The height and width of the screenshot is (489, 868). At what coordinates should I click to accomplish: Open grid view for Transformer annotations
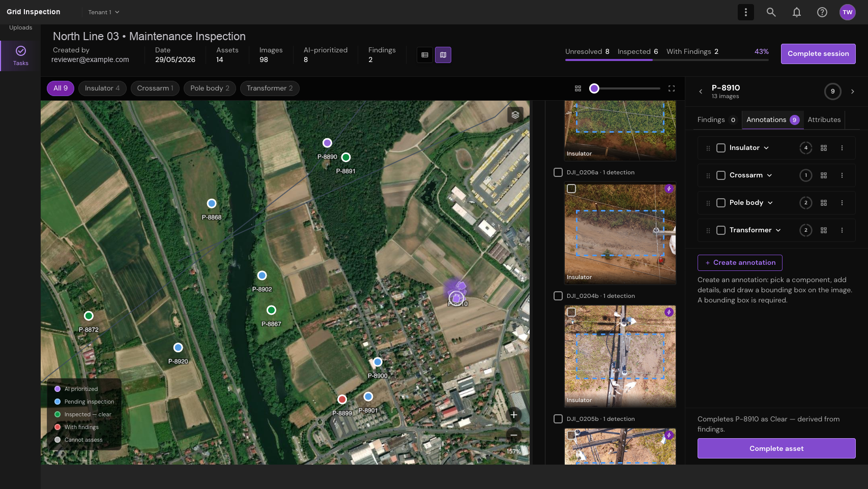coord(824,230)
